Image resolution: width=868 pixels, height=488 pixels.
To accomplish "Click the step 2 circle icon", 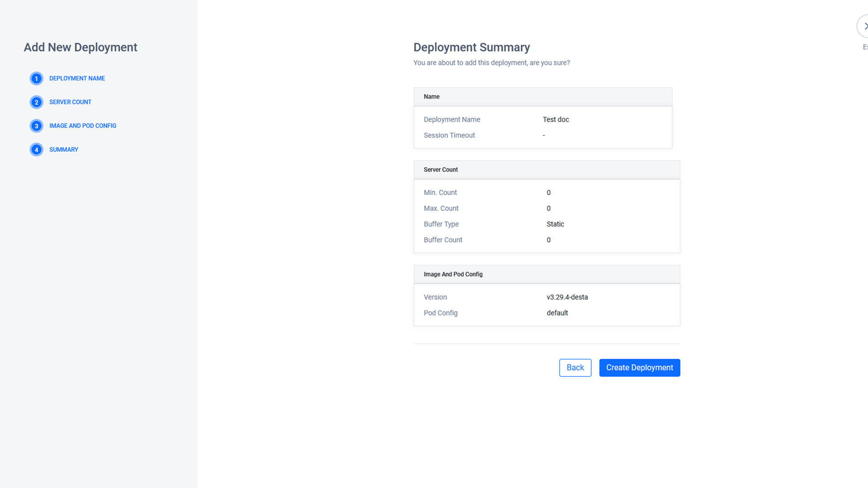I will click(x=37, y=102).
